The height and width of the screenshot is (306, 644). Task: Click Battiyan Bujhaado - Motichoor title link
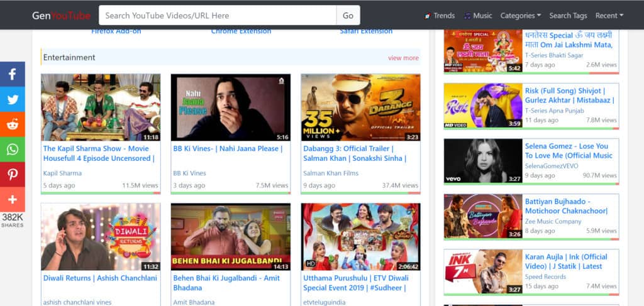[x=566, y=206]
